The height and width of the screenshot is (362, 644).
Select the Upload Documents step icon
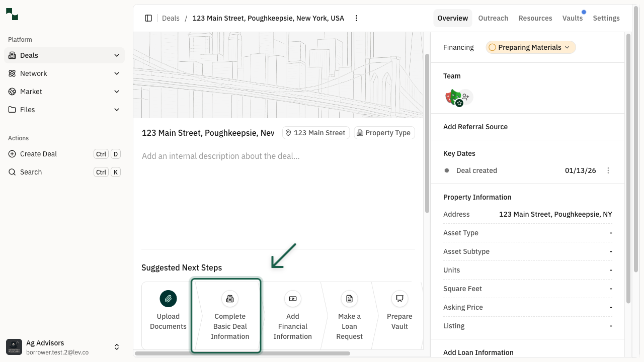click(168, 299)
